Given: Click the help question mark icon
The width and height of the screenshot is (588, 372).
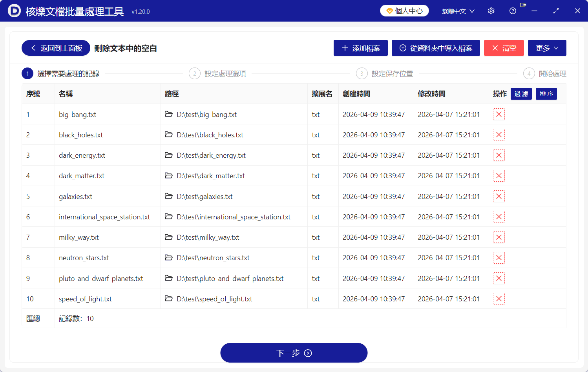Looking at the screenshot, I should coord(513,11).
